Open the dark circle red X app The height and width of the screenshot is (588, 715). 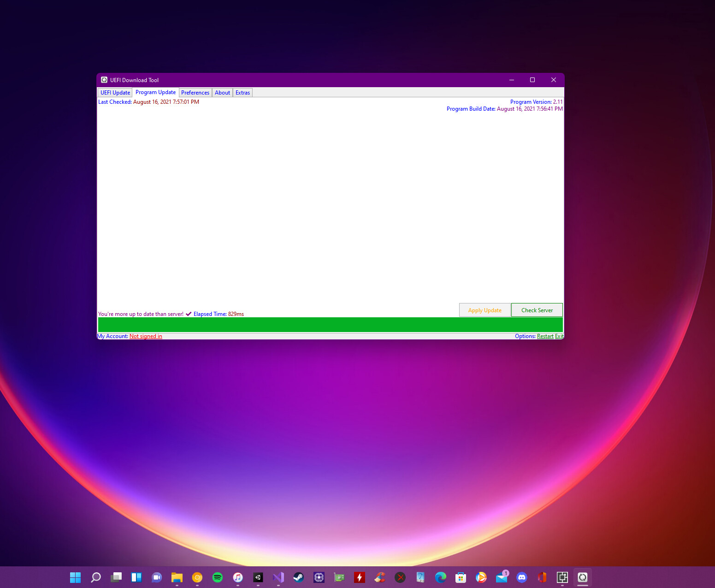point(400,577)
